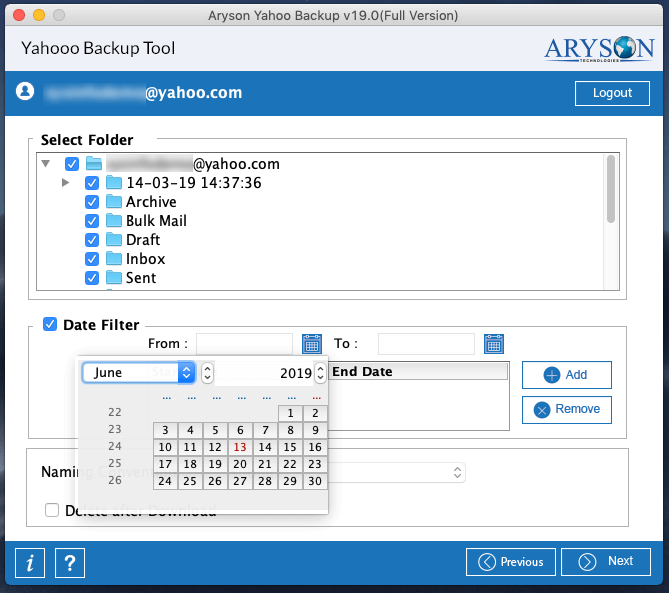Select June 5 in the calendar
669x593 pixels.
215,430
